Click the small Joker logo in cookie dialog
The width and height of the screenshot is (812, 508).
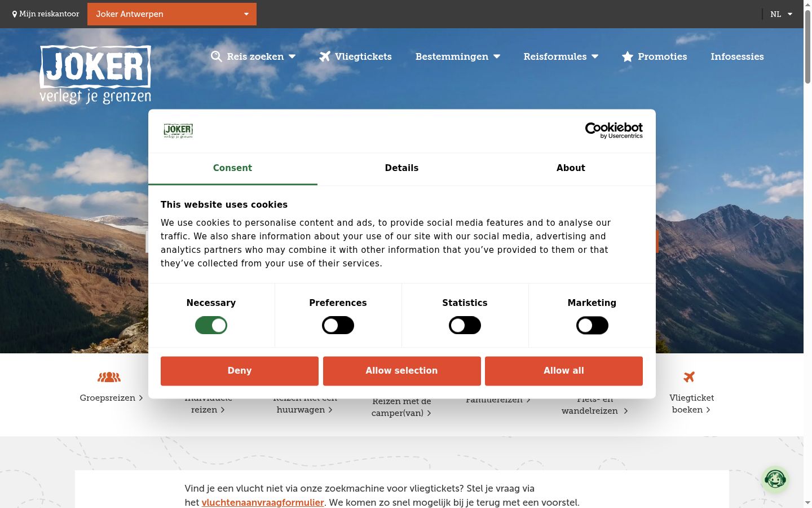(x=178, y=131)
